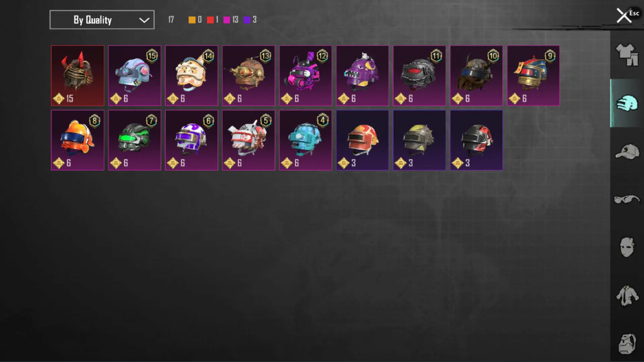Screen dimensions: 644x362
Task: Filter by the pink quality swatch
Action: 227,20
